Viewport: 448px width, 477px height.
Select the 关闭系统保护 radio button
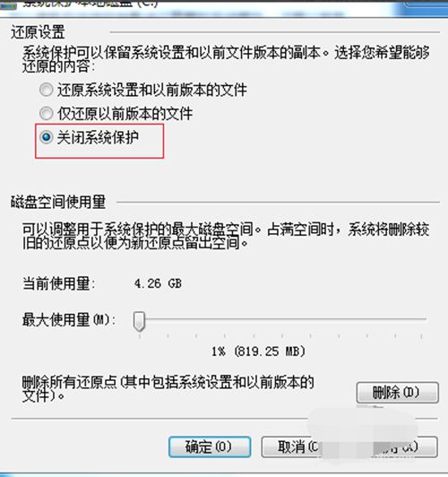click(46, 137)
